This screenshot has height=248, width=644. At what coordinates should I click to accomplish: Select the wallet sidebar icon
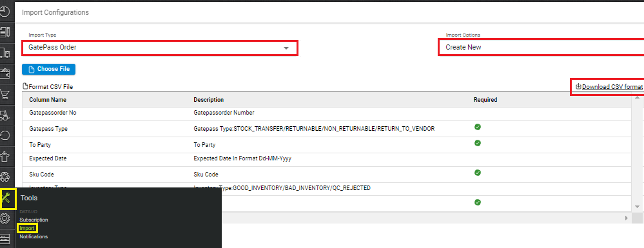click(x=5, y=73)
